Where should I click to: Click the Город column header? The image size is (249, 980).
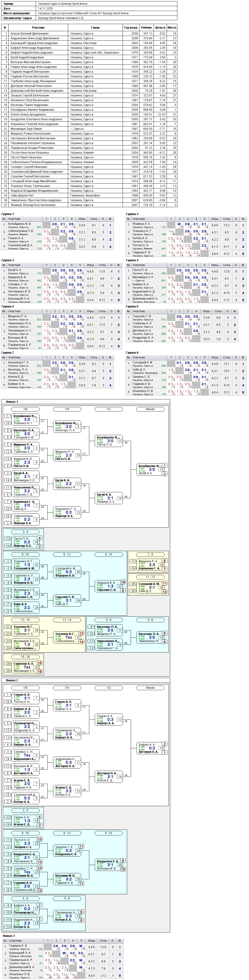95,28
